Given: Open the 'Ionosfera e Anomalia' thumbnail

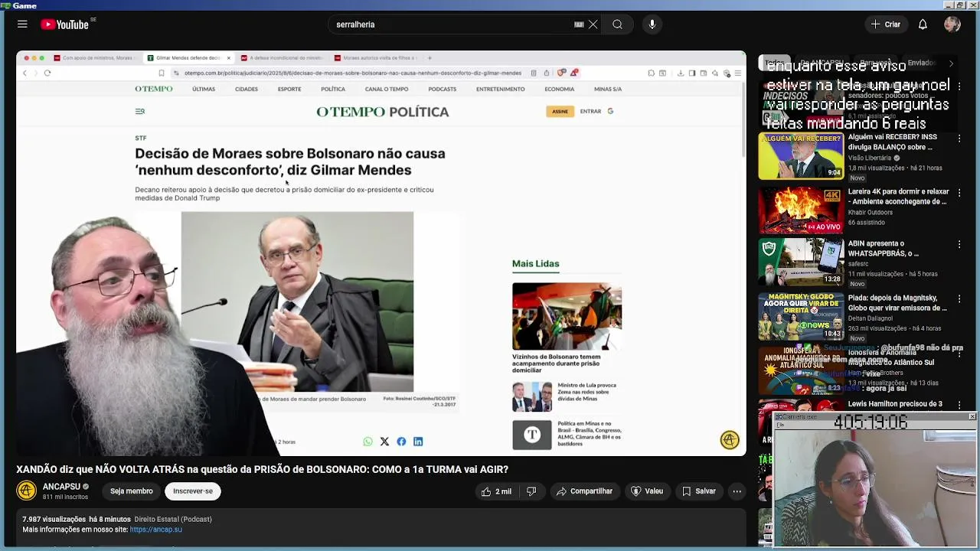Looking at the screenshot, I should pyautogui.click(x=801, y=370).
